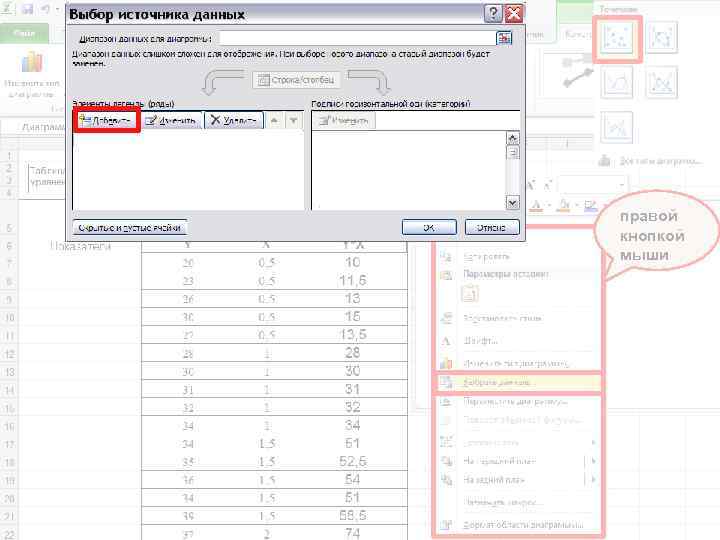The image size is (720, 540).
Task: Click the Отмена button
Action: 492,227
